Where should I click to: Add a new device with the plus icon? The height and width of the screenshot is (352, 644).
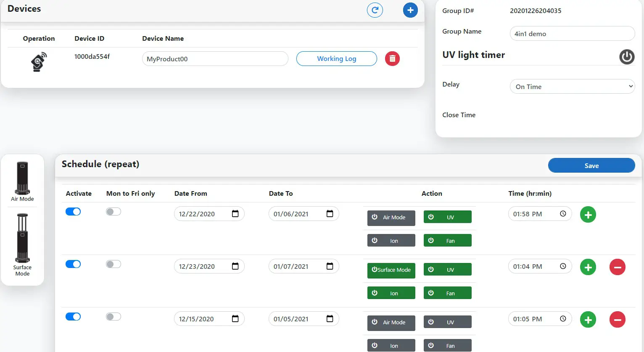(410, 10)
